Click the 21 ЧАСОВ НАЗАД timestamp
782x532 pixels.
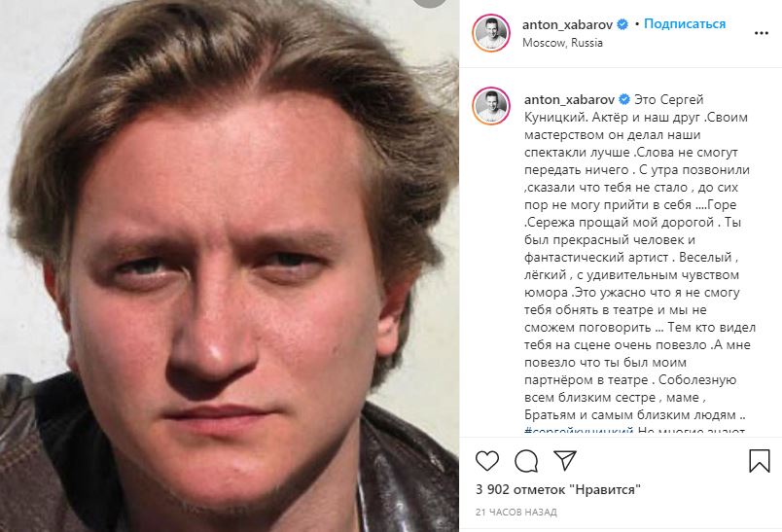tap(516, 512)
